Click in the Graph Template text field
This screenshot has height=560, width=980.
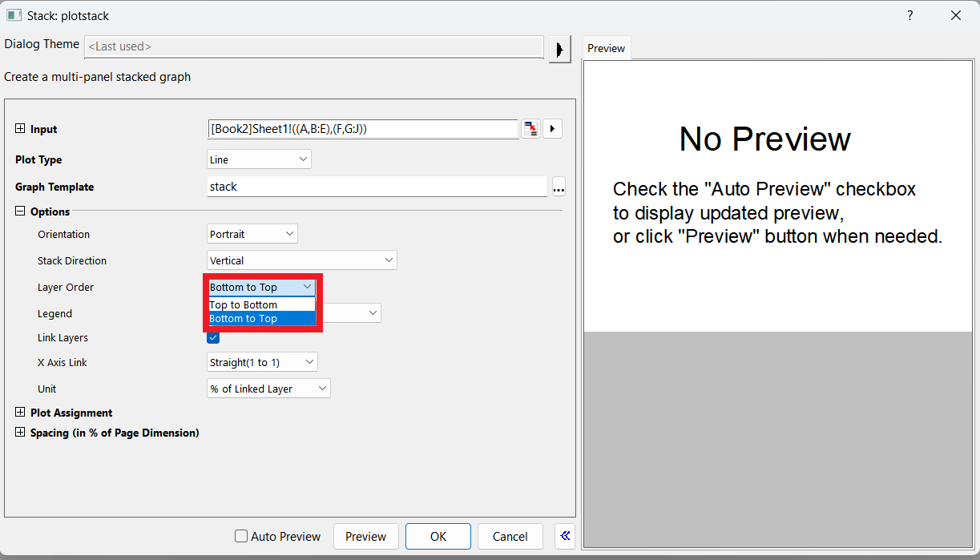tap(377, 187)
